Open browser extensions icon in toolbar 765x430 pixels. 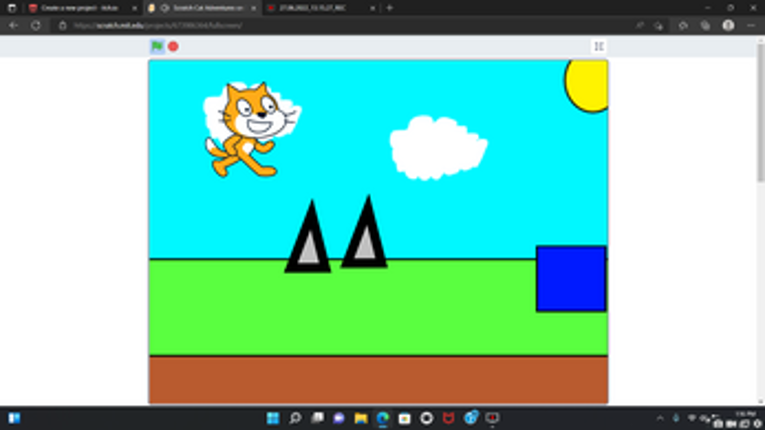(x=683, y=25)
